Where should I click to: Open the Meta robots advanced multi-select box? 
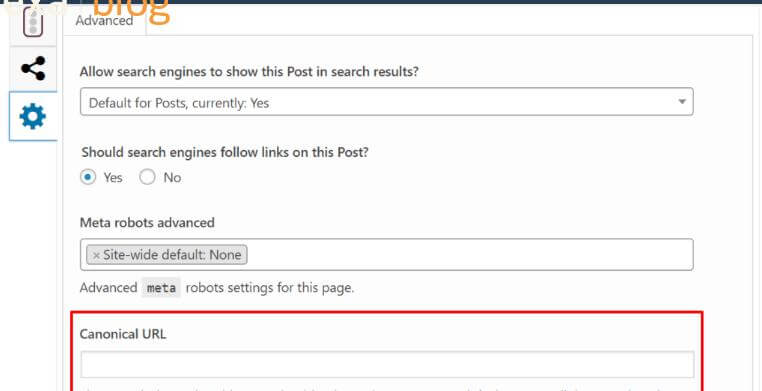tap(386, 255)
